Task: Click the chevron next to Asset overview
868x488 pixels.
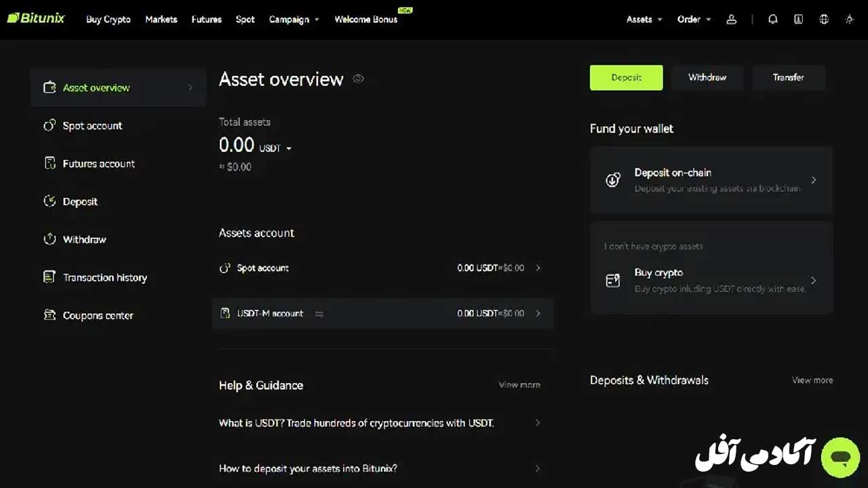Action: (x=190, y=87)
